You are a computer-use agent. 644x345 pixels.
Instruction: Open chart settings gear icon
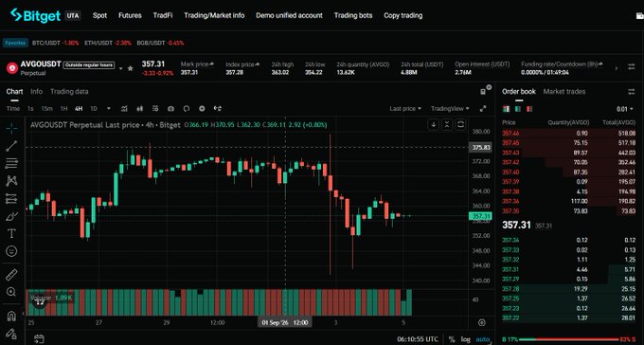[x=202, y=109]
